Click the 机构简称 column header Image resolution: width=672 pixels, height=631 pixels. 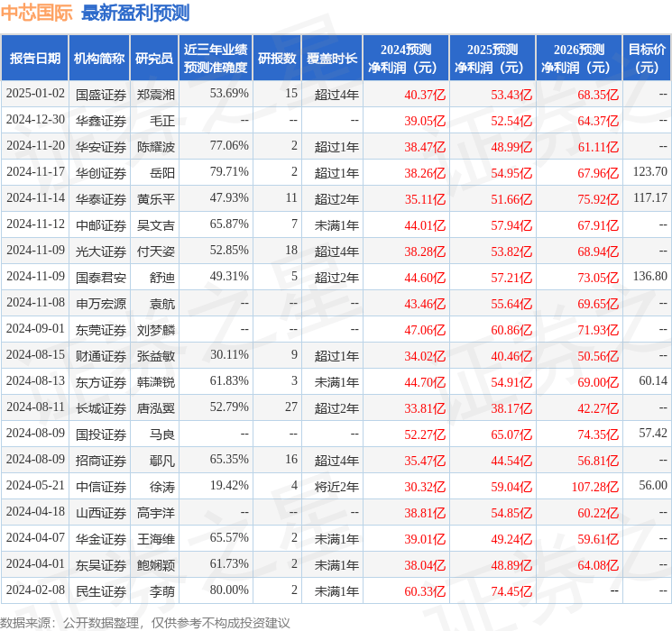click(99, 58)
